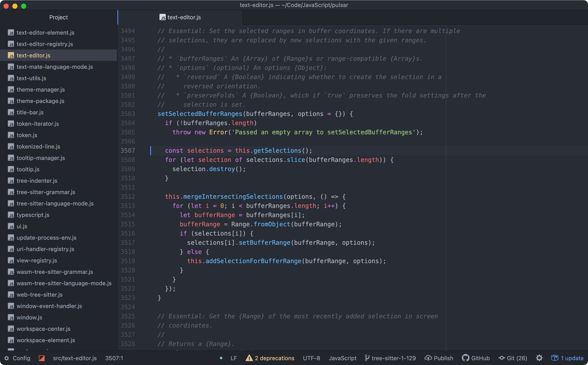
Task: Open workspace-element.js file
Action: click(x=46, y=340)
